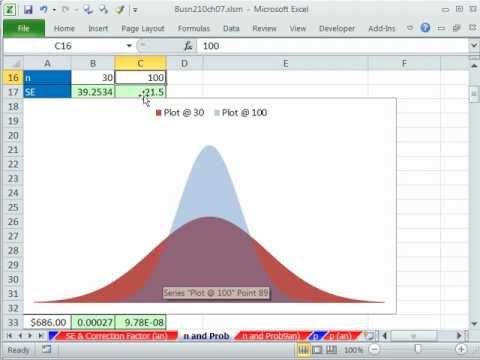Click cell A33 showing $686.00
The width and height of the screenshot is (480, 360).
(47, 322)
